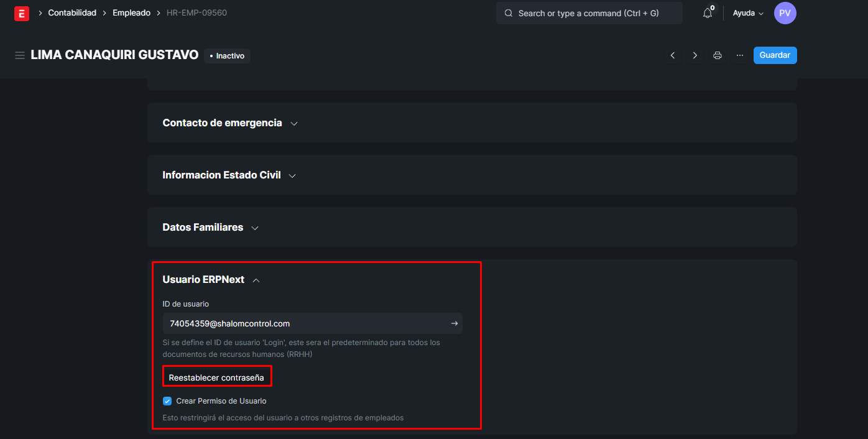
Task: Uncheck Crear Permiso de Usuario checkbox
Action: tap(167, 401)
